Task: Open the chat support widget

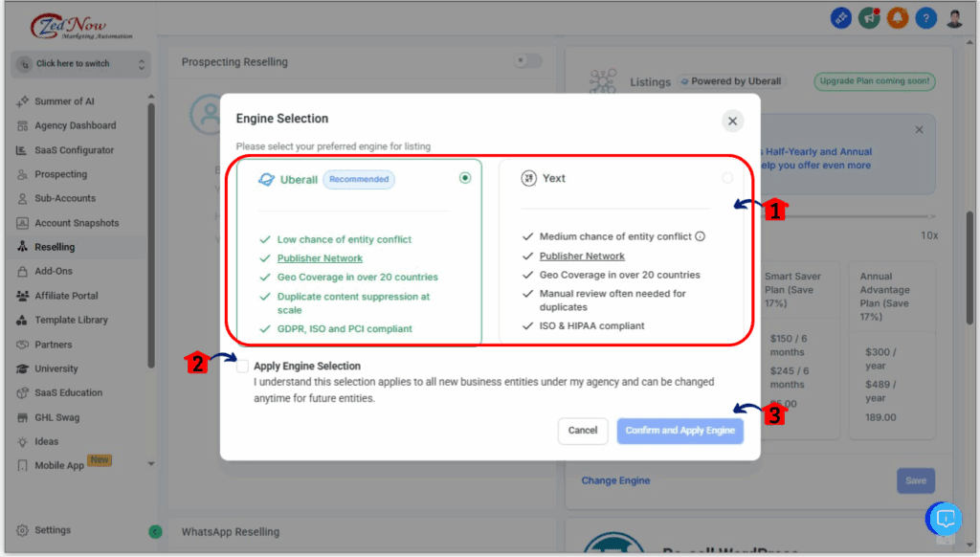Action: [944, 519]
